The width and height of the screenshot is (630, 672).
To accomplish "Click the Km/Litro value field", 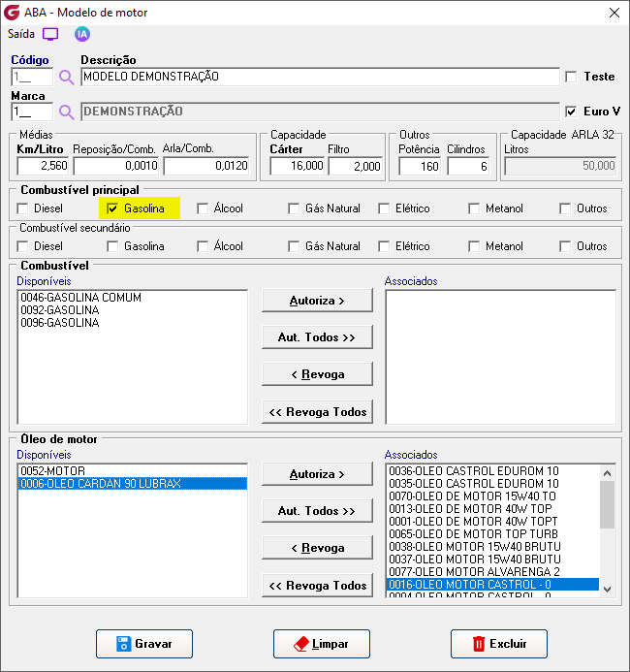I will click(43, 166).
